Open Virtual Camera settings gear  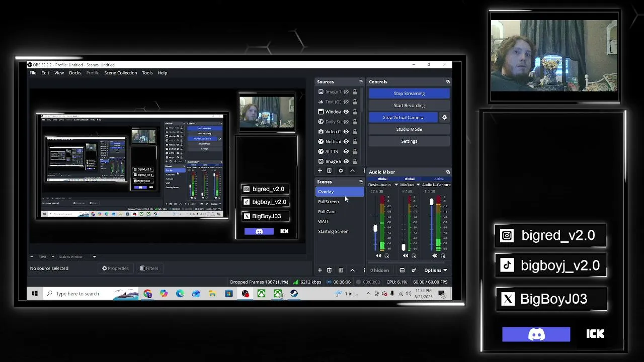[444, 117]
